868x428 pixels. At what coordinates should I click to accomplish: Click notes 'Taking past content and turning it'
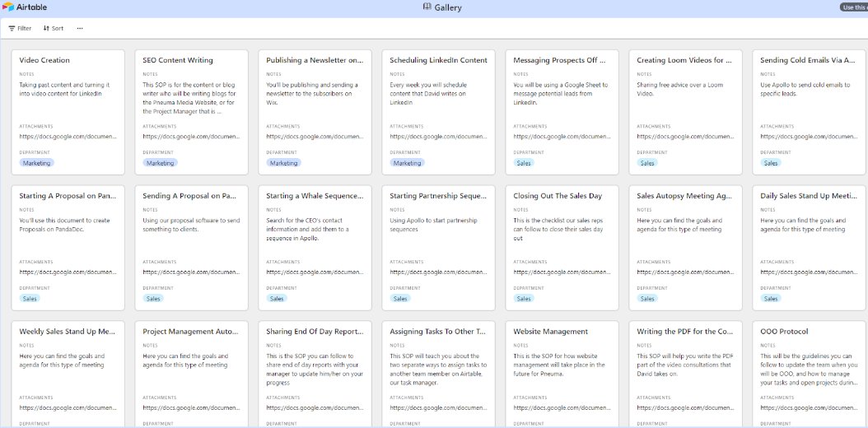click(64, 90)
